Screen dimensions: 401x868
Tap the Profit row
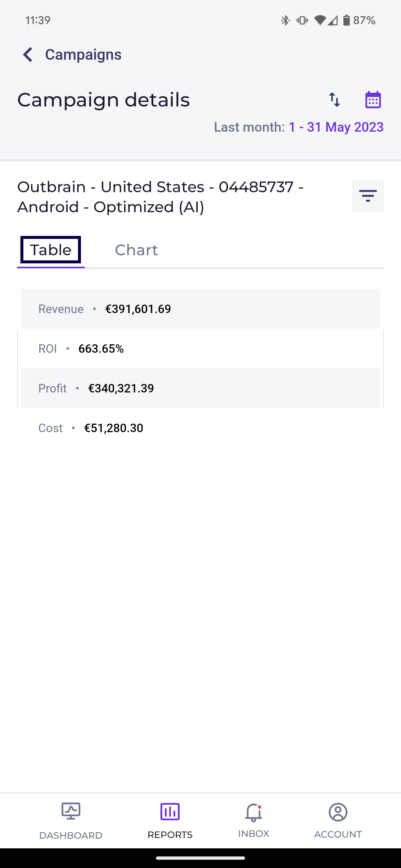(x=200, y=388)
